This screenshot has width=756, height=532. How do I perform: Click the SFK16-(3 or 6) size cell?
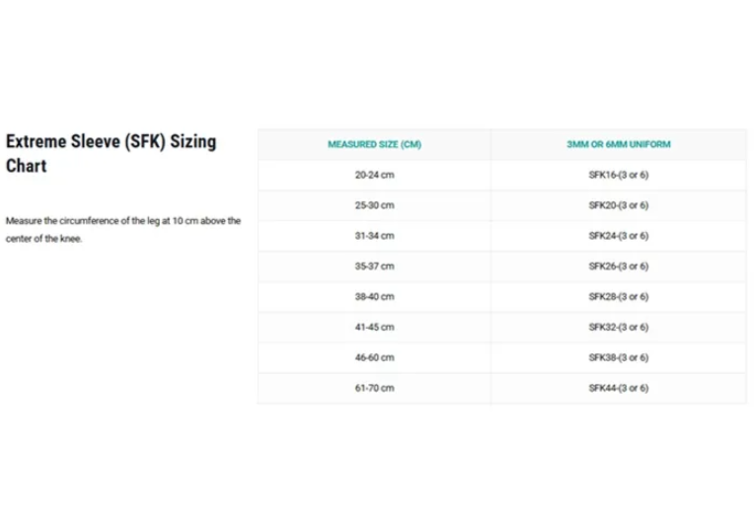(619, 175)
